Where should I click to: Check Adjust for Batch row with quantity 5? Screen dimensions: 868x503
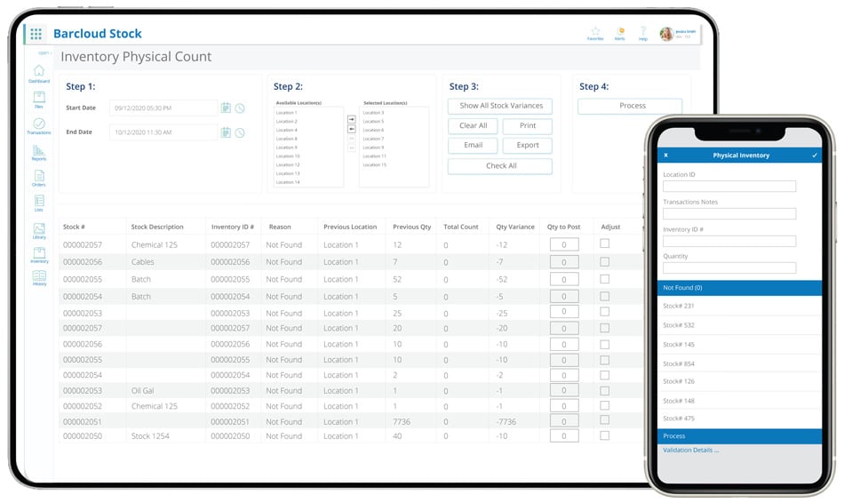[x=604, y=296]
